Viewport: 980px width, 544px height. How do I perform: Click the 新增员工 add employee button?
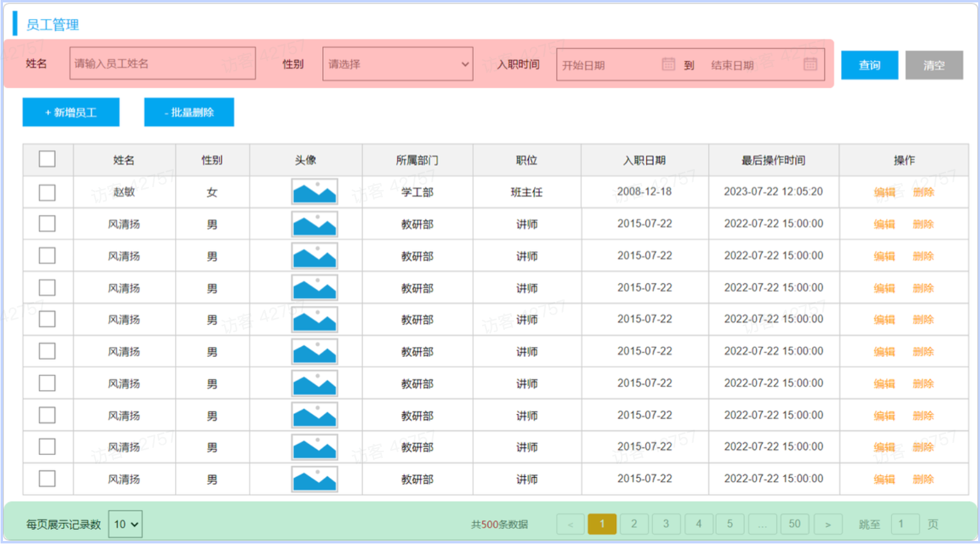coord(71,112)
